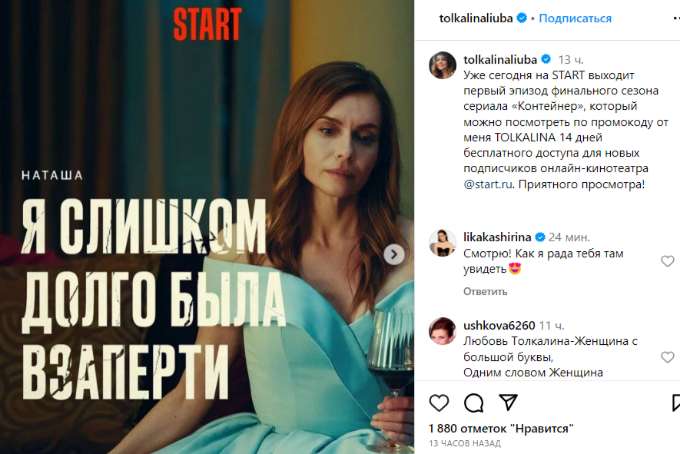Click the START logo on the post image
680x454 pixels.
coord(207,24)
